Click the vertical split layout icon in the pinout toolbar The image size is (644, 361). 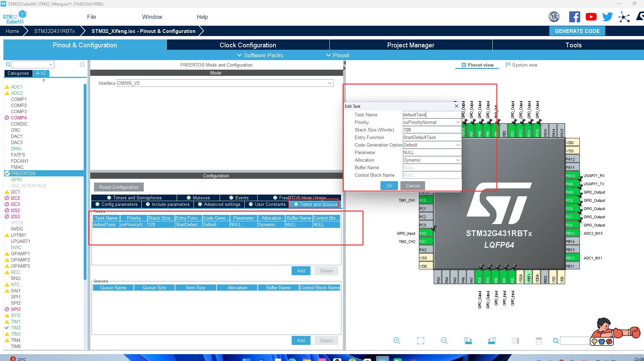[x=515, y=340]
